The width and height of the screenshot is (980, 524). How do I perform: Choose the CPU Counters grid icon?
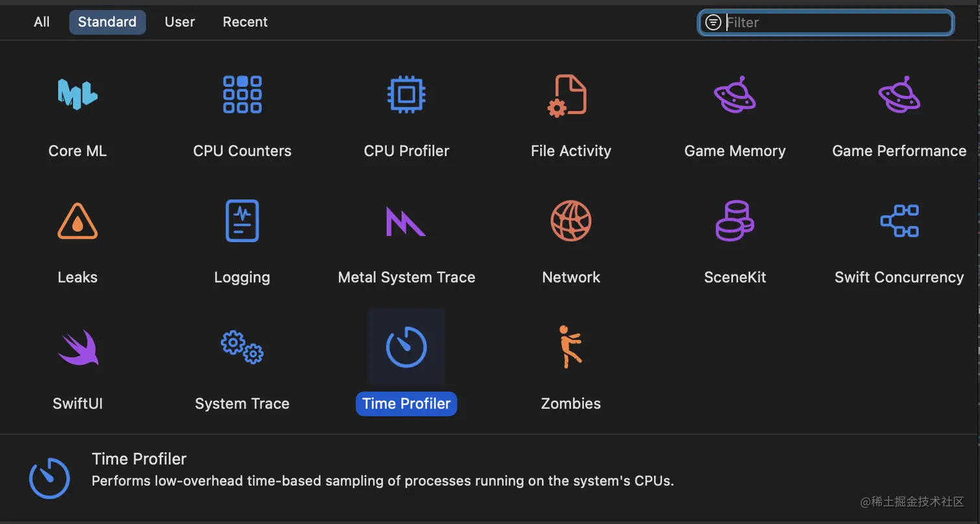pos(242,94)
